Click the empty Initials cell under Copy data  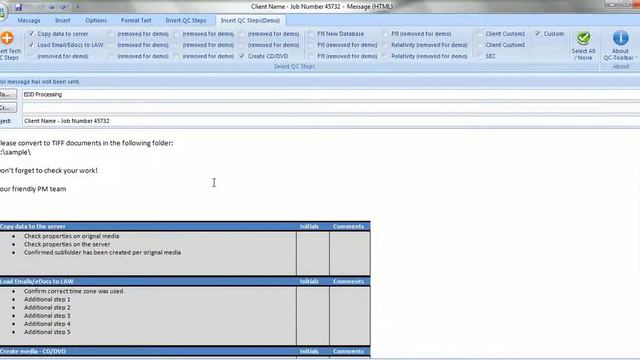[x=313, y=253]
